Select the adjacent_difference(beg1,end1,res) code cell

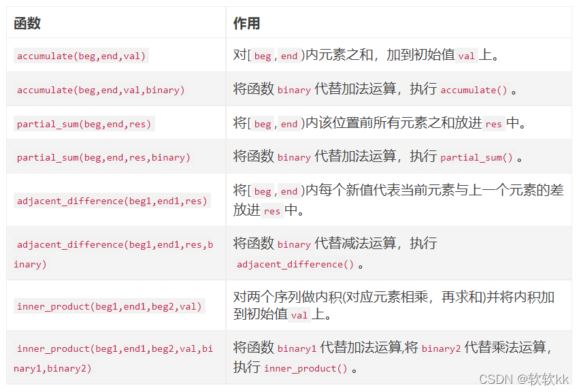pos(112,201)
